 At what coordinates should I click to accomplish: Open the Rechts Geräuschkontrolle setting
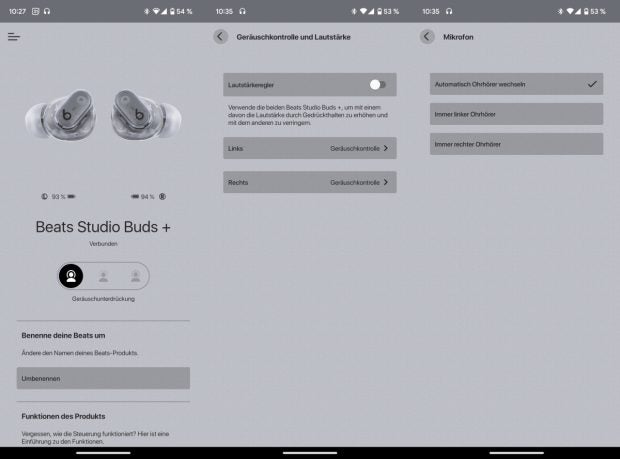coord(310,182)
